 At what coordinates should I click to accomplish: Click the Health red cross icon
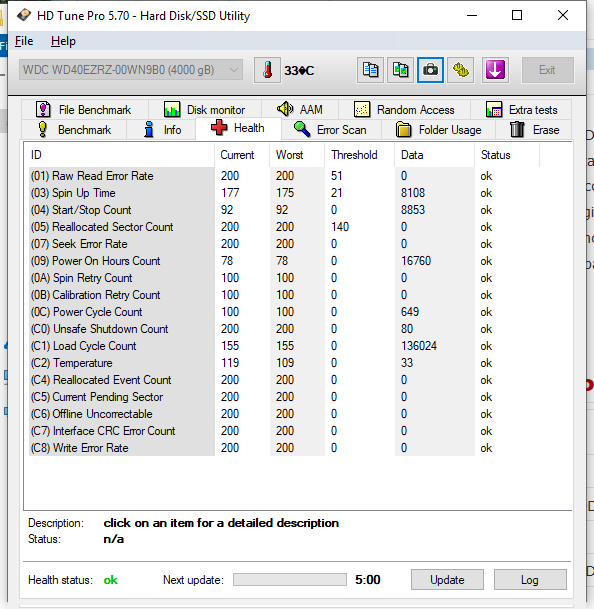click(219, 128)
